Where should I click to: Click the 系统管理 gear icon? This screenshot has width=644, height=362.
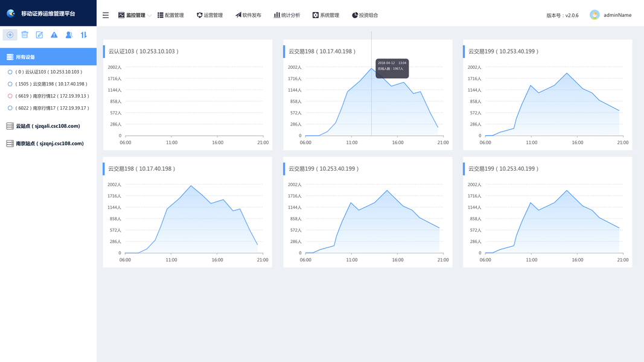(x=316, y=15)
